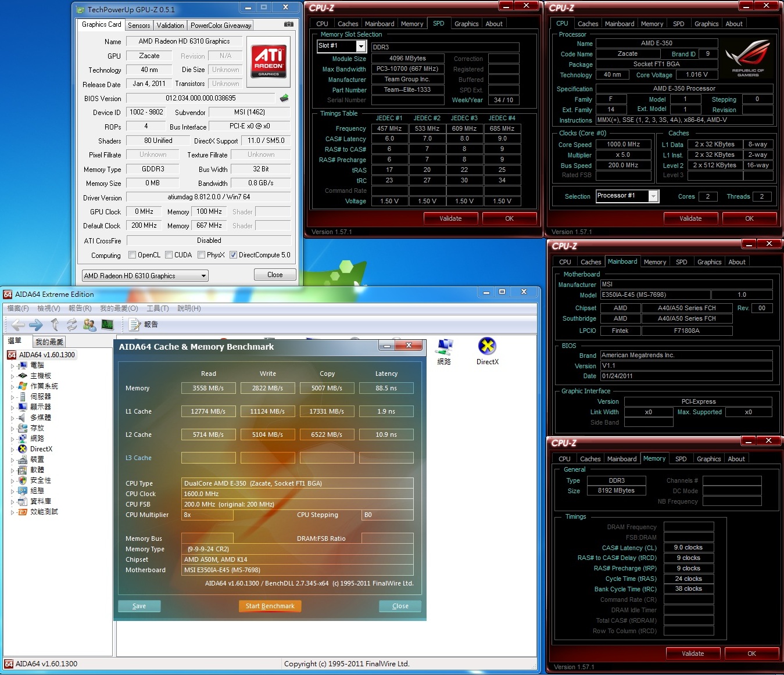
Task: Open the PowerColor Giveaway tab
Action: pos(221,26)
